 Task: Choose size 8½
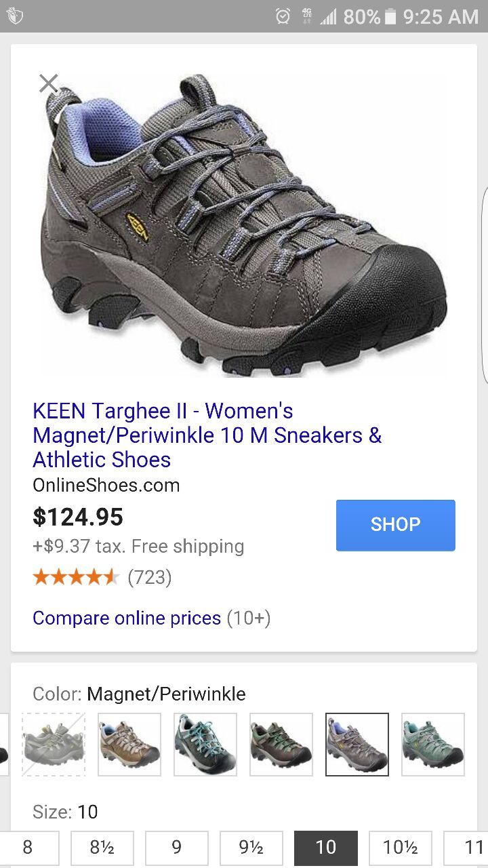click(x=102, y=848)
